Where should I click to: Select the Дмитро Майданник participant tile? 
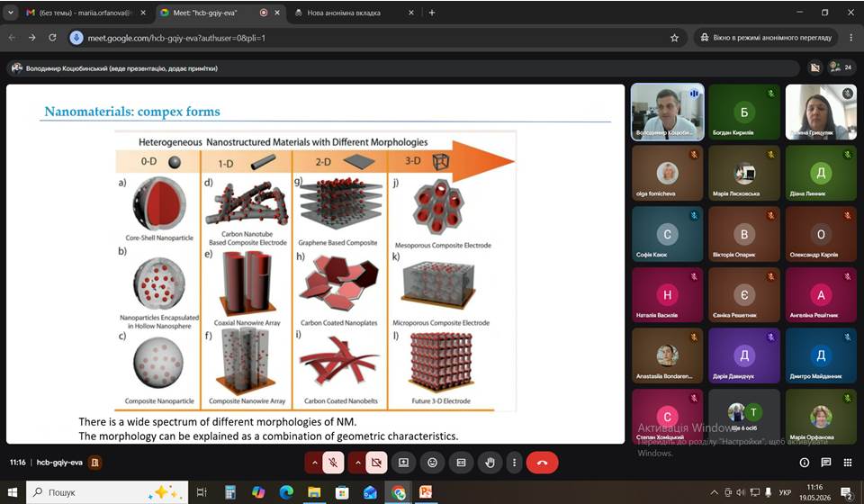[821, 355]
